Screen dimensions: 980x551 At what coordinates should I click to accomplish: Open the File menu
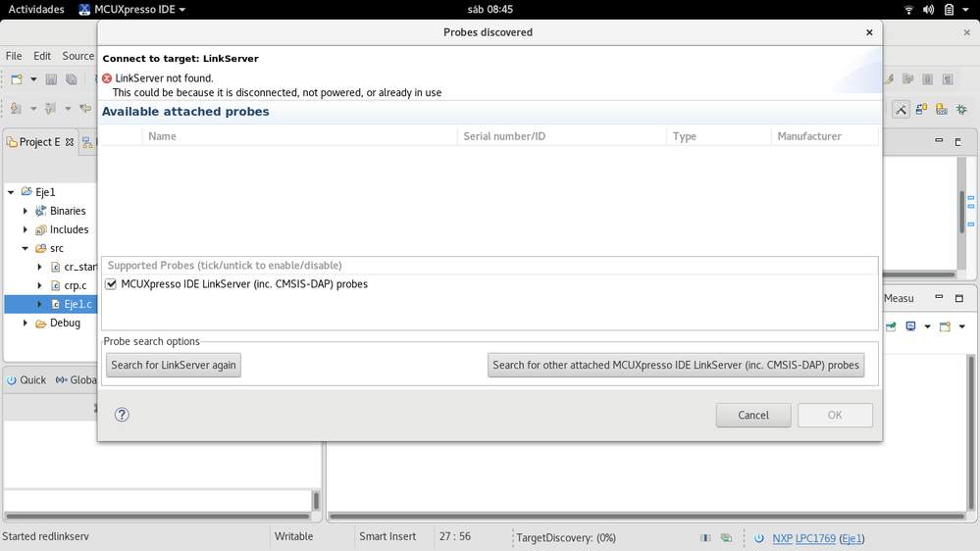click(x=14, y=56)
